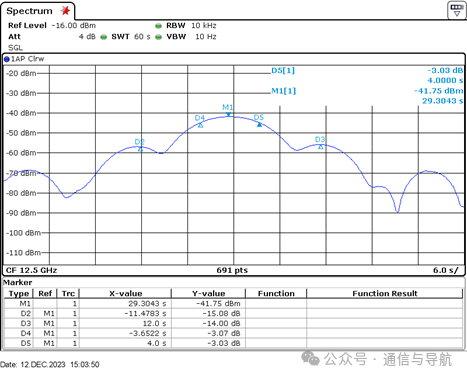Click the -20 dBm axis label
Viewport: 467px width, 378px height.
21,73
